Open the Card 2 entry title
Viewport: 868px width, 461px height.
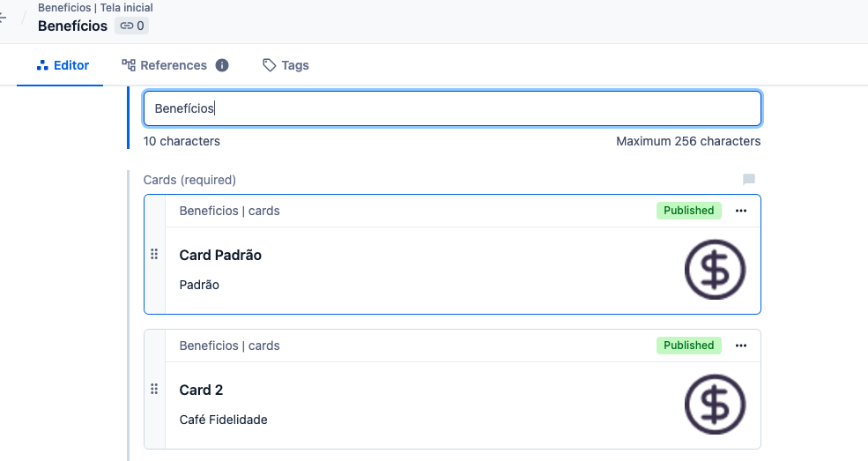[201, 390]
